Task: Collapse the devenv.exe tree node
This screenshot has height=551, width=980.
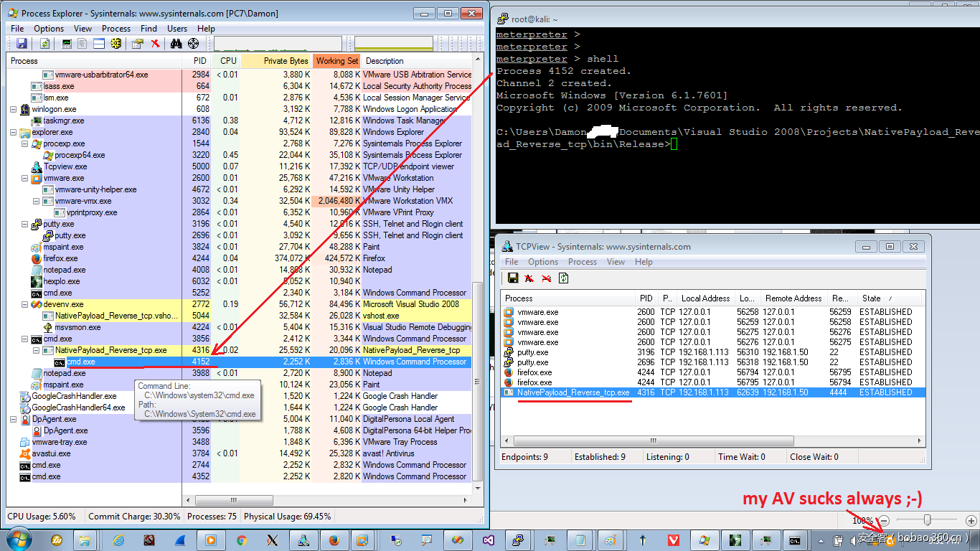Action: tap(26, 304)
